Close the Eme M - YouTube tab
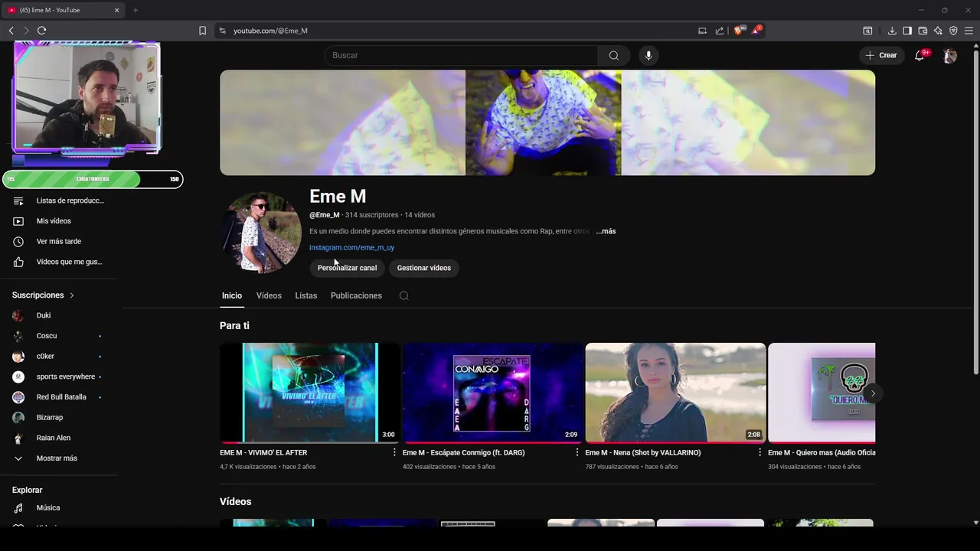 [x=116, y=10]
